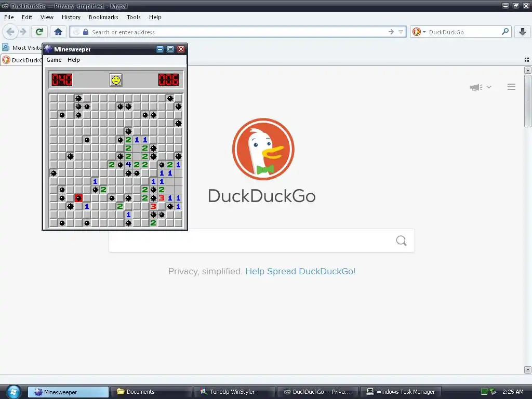532x399 pixels.
Task: Switch to Minesweeper in the taskbar
Action: click(x=68, y=392)
